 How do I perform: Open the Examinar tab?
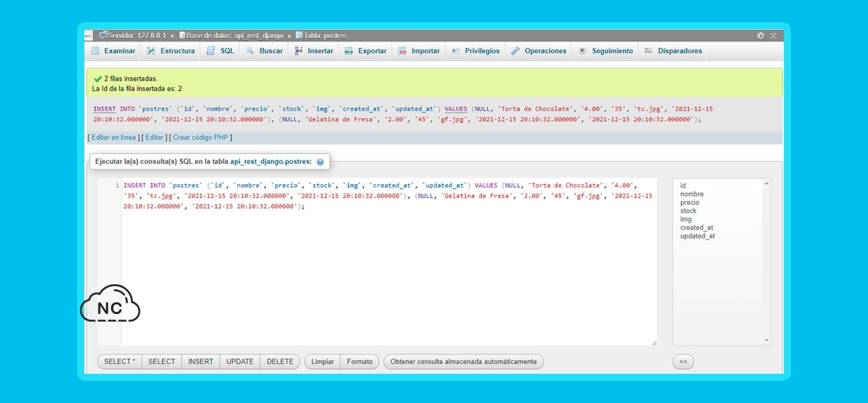(x=113, y=51)
